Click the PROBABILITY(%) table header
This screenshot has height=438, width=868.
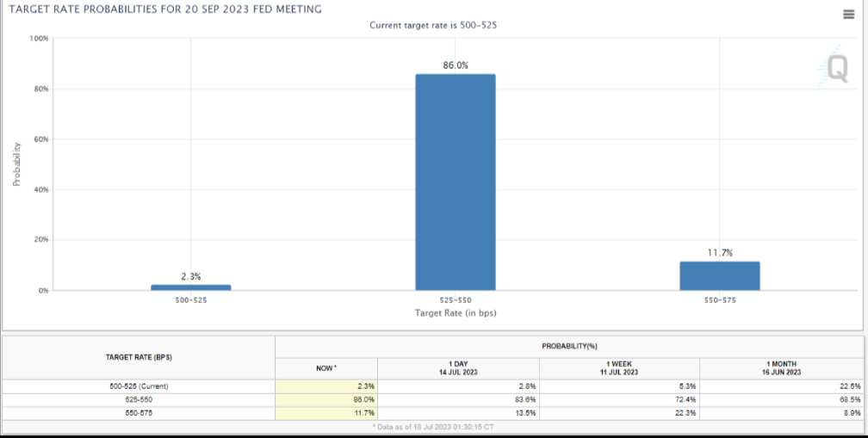pyautogui.click(x=569, y=346)
